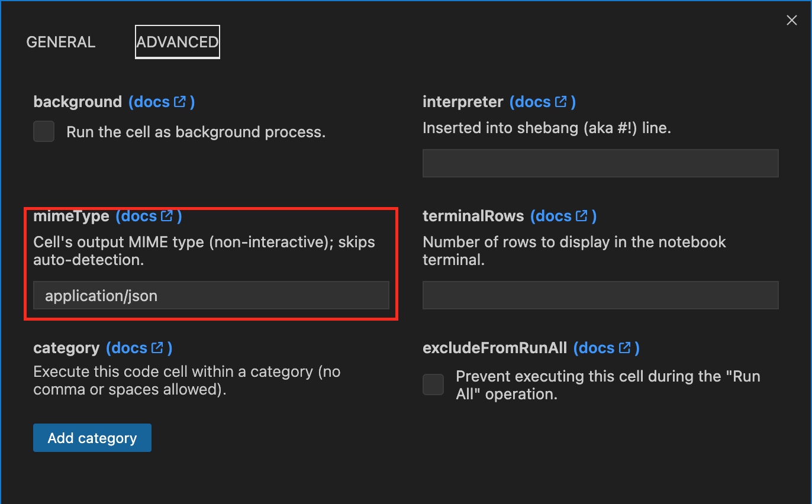812x504 pixels.
Task: Focus the interpreter shebang input field
Action: tap(600, 163)
